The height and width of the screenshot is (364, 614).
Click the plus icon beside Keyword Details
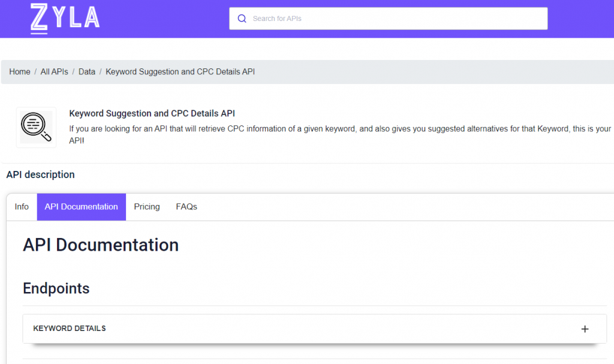(585, 329)
